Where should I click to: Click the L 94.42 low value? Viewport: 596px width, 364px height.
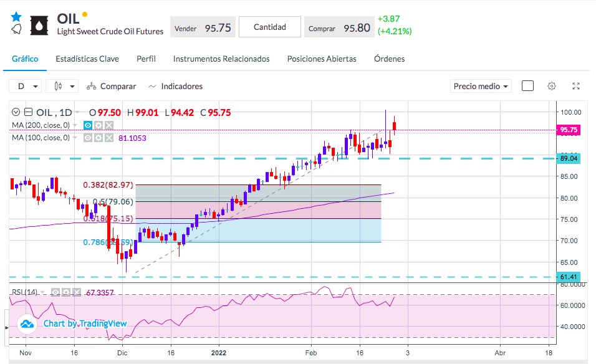click(180, 112)
